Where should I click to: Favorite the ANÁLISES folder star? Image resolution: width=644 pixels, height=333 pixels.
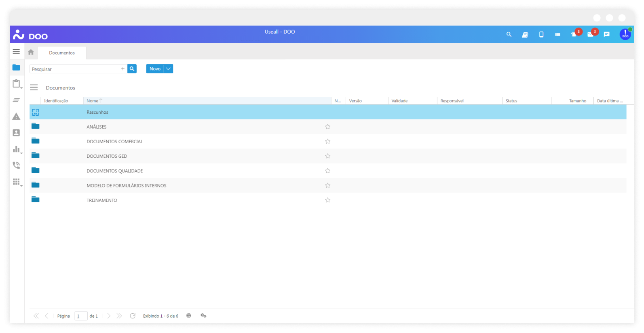tap(328, 127)
